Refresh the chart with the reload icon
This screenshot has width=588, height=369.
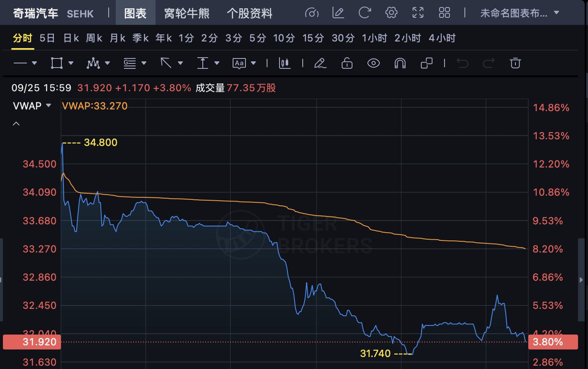coord(364,13)
